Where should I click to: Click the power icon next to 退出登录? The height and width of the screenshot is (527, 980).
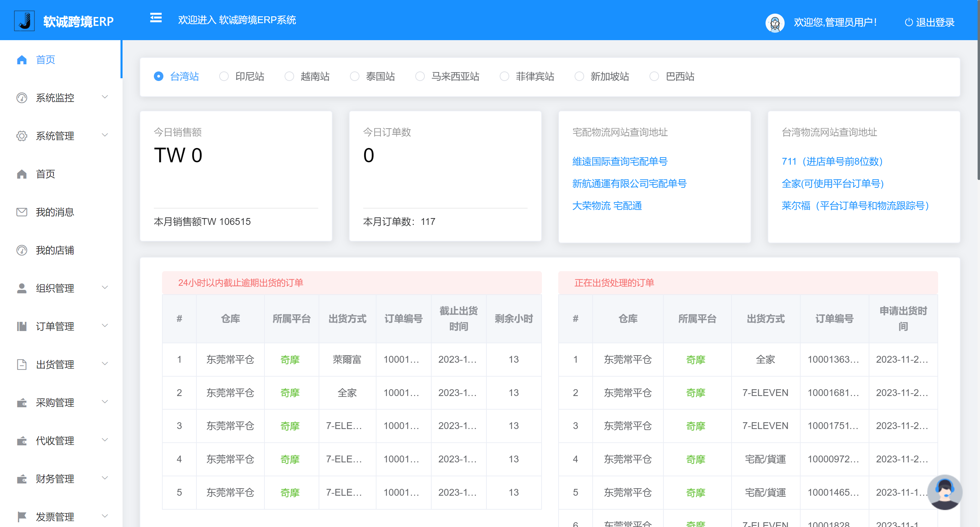tap(909, 22)
